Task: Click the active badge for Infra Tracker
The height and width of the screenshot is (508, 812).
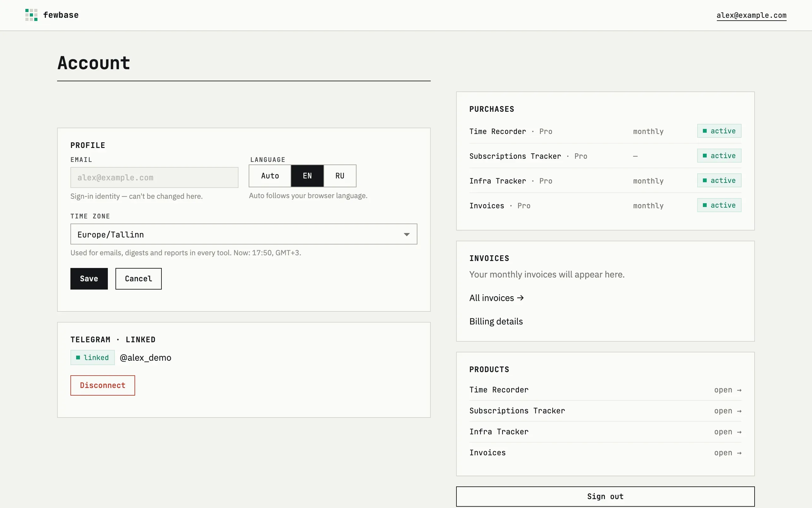Action: (719, 180)
